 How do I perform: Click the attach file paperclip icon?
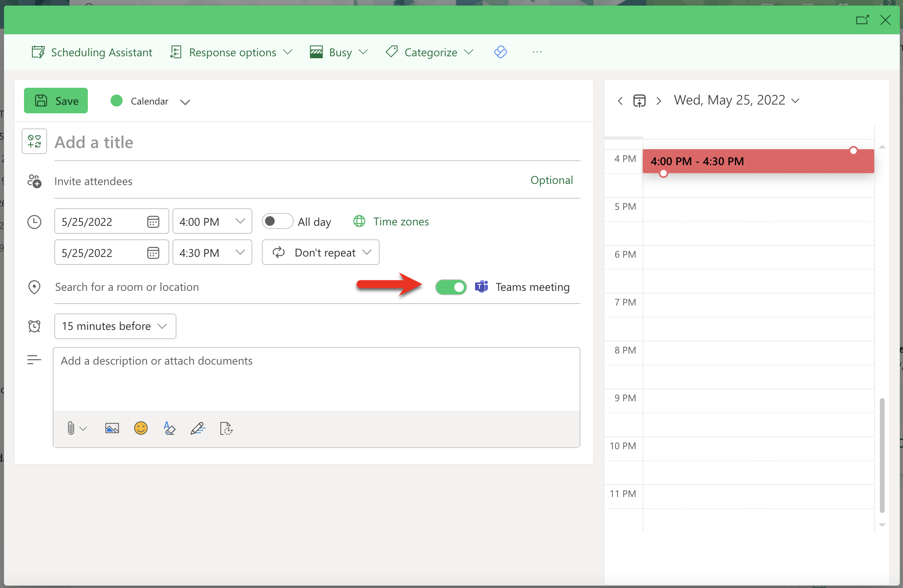coord(71,428)
